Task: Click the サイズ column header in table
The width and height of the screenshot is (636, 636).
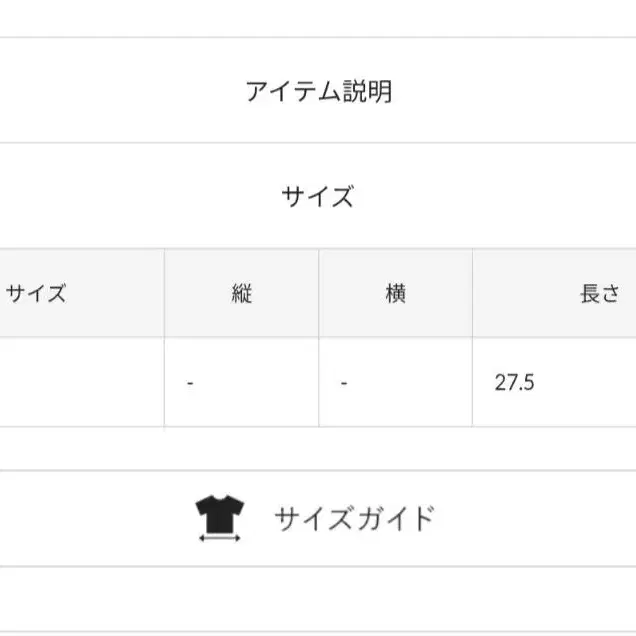Action: coord(36,293)
